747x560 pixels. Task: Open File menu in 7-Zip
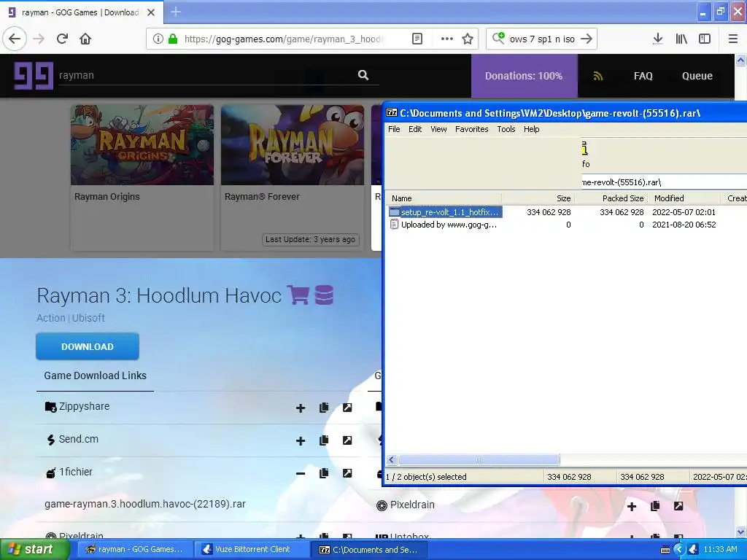coord(394,129)
